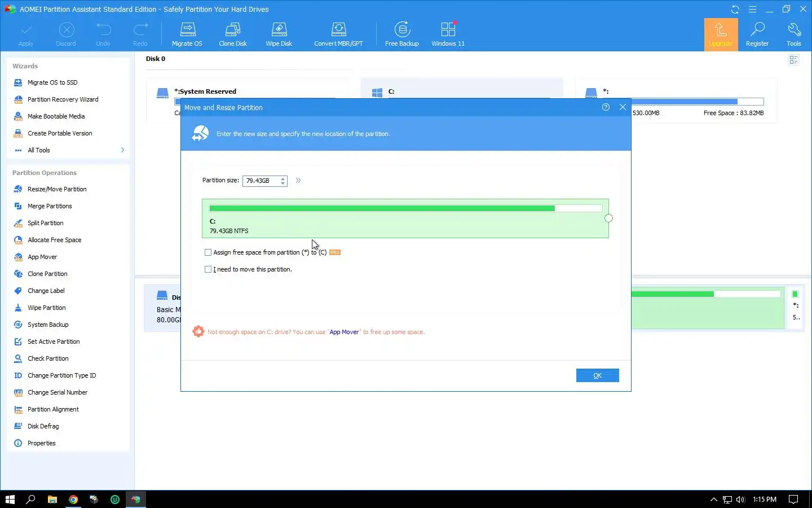Open the Wipe Disk tool
The height and width of the screenshot is (508, 812).
279,34
